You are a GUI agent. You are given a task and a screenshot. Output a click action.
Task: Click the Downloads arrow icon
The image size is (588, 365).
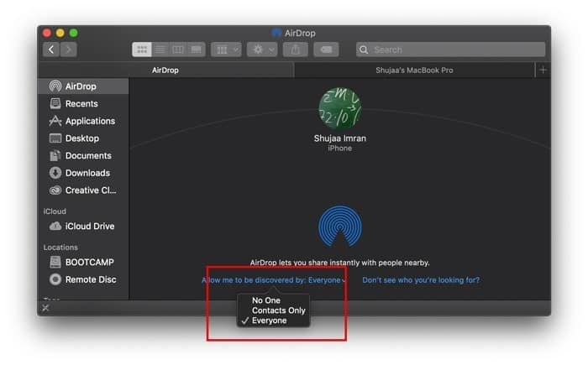55,173
